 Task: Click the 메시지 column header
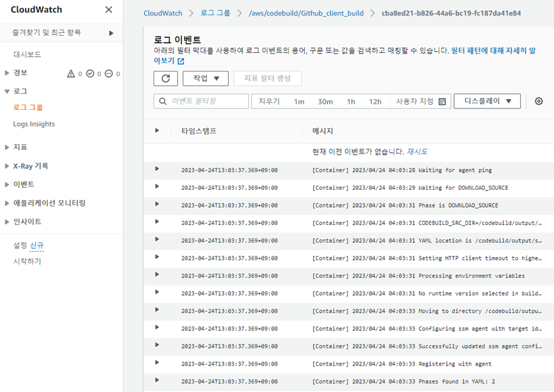coord(323,131)
